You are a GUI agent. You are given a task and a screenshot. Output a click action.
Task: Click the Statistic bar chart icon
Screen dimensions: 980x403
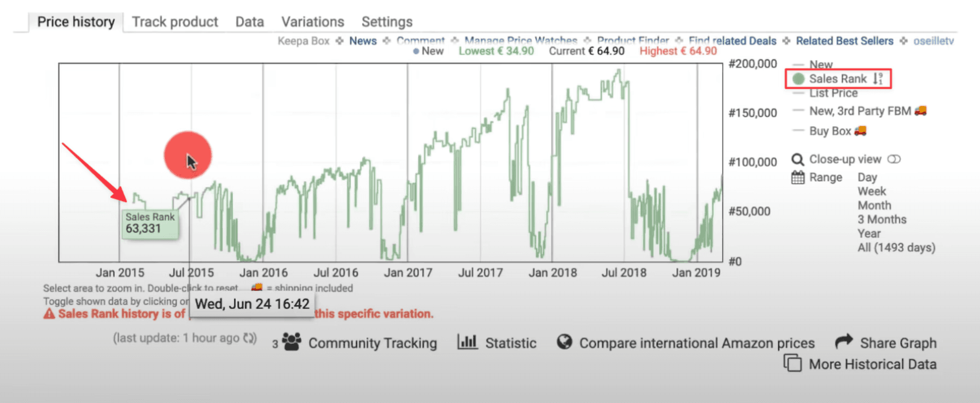467,342
